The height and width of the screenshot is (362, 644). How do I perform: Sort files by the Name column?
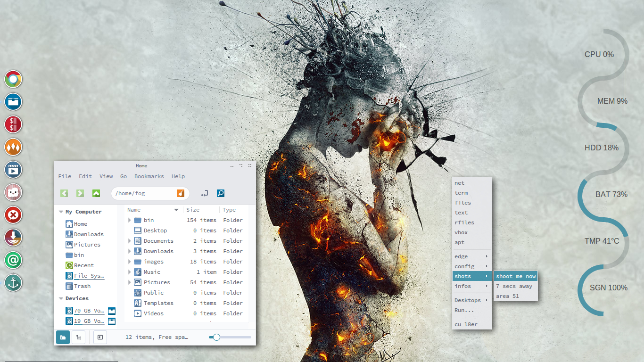(x=154, y=210)
